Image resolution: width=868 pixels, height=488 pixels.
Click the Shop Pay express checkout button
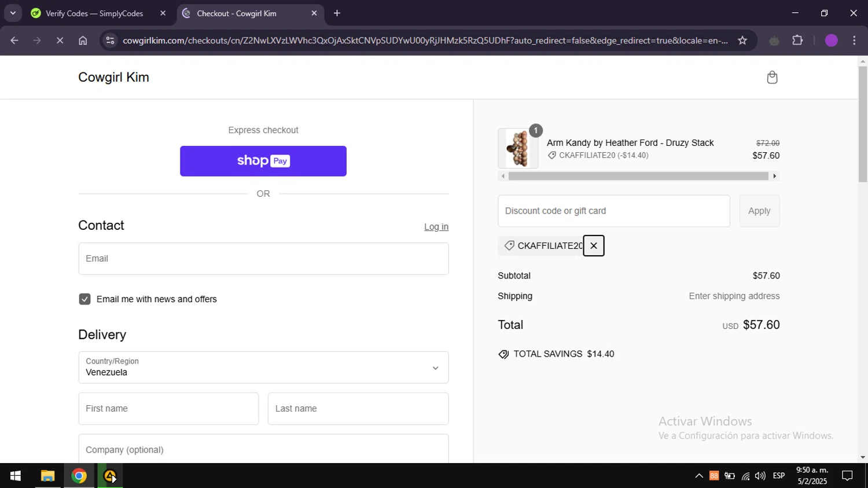tap(263, 161)
